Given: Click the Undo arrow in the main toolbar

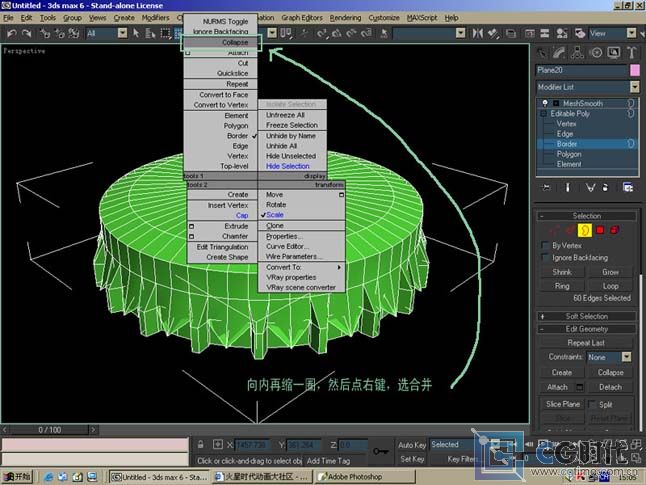Looking at the screenshot, I should click(12, 33).
